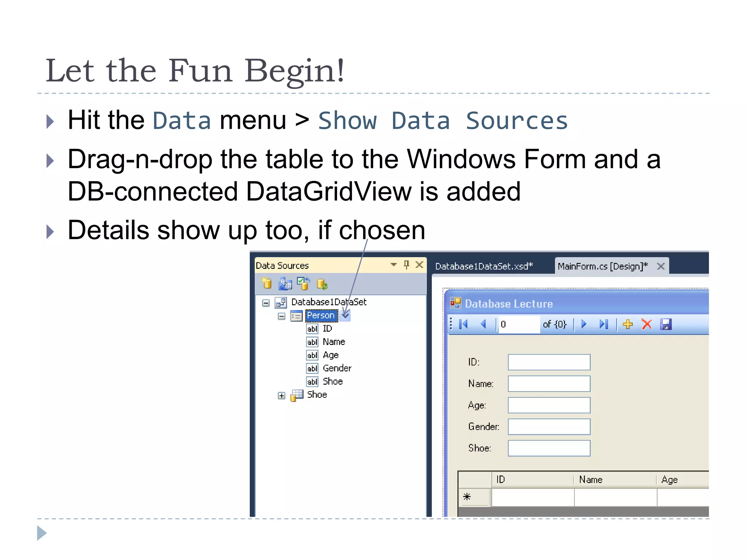
Task: Click the Gender text box
Action: tap(549, 427)
